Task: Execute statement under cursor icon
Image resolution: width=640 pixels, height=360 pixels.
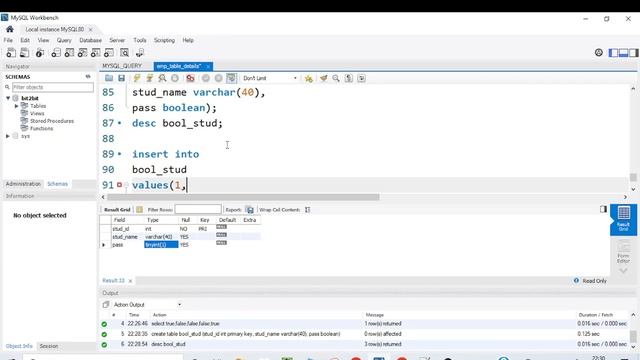Action: pos(149,78)
